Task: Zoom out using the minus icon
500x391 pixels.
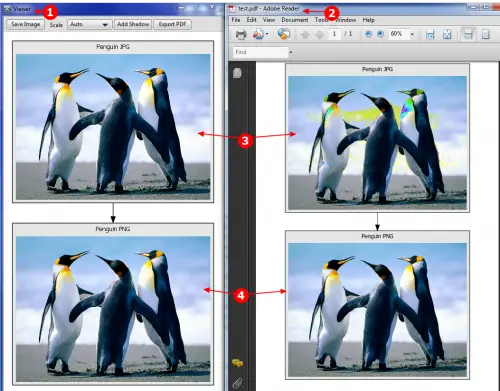Action: point(368,34)
